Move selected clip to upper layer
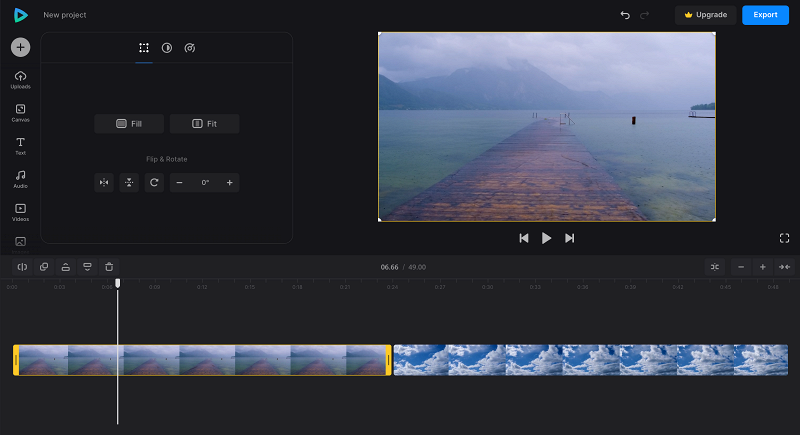The height and width of the screenshot is (435, 800). [x=66, y=267]
